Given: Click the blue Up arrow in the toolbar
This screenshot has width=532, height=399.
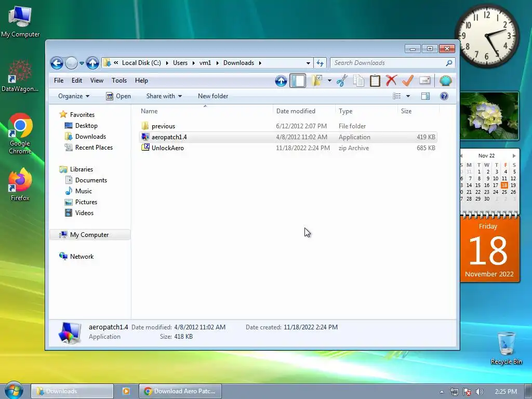Looking at the screenshot, I should click(281, 81).
